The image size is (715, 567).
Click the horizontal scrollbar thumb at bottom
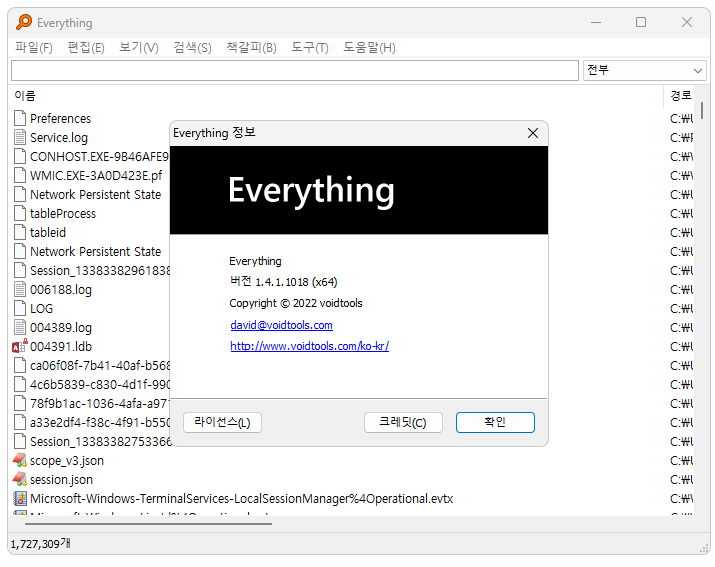tap(148, 524)
